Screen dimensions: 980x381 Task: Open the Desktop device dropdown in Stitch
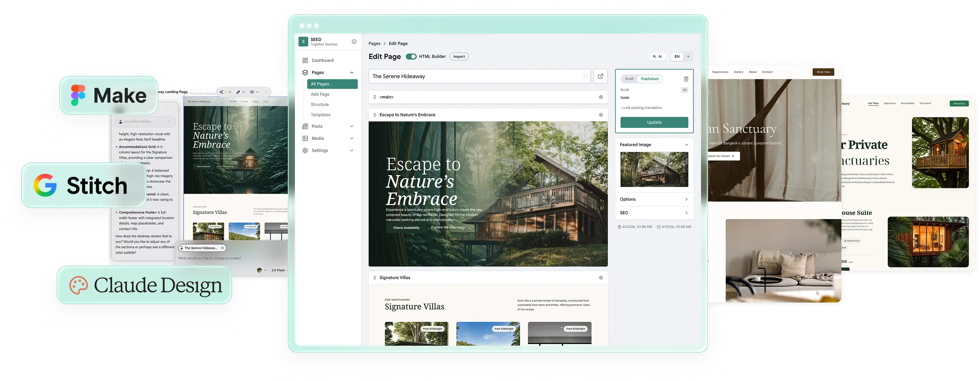pos(145,121)
